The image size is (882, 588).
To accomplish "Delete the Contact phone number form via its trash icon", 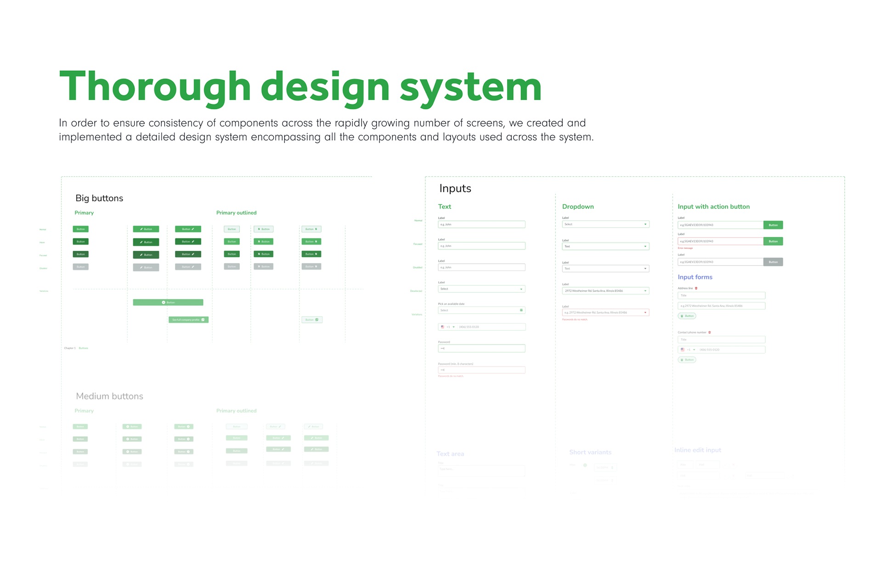I will coord(710,332).
